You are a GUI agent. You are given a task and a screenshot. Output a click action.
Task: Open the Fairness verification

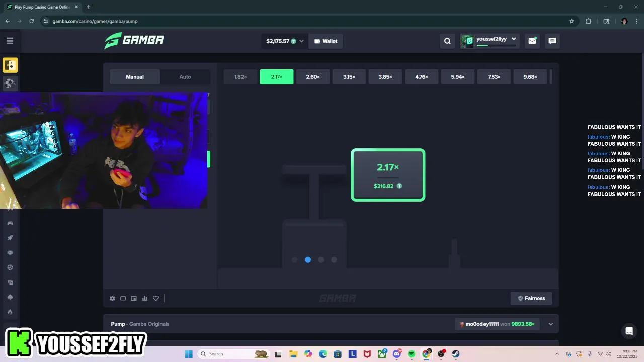tap(531, 298)
